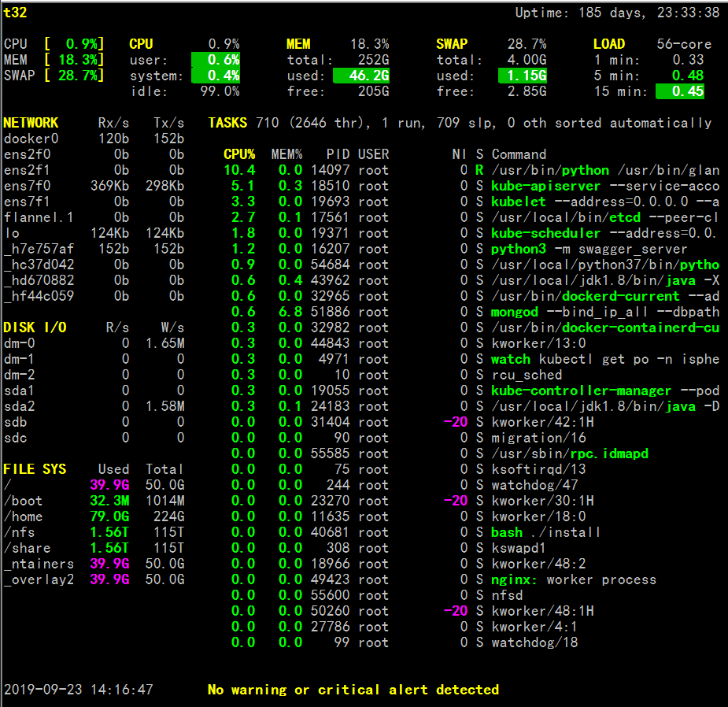The width and height of the screenshot is (728, 707).
Task: Click the nginx: worker process row
Action: 444,579
